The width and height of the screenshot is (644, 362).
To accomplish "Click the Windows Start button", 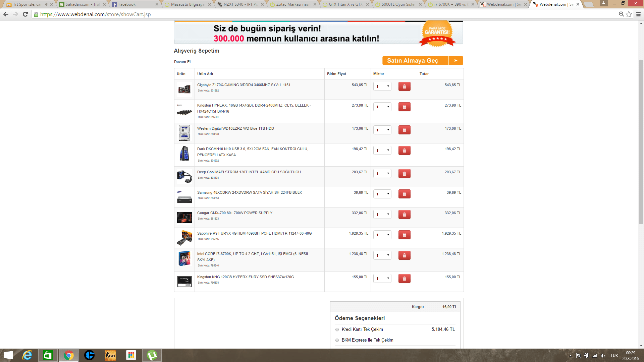I will (8, 355).
